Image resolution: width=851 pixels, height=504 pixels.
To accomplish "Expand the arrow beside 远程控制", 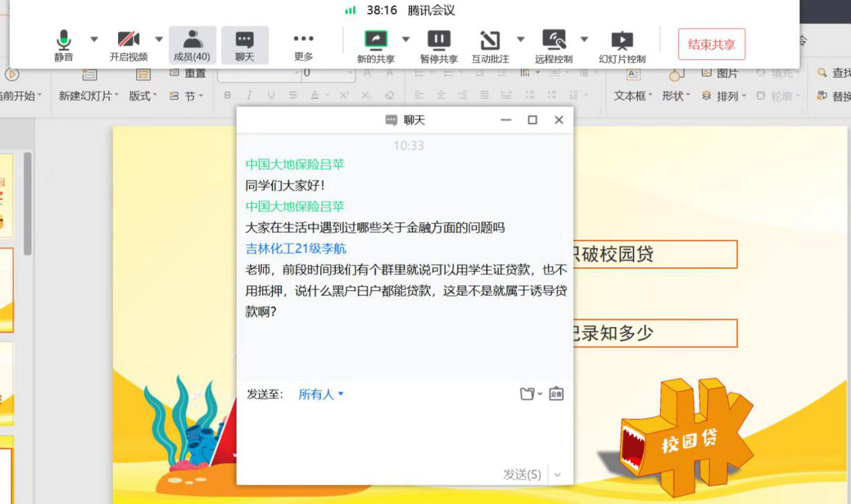I will [x=584, y=39].
